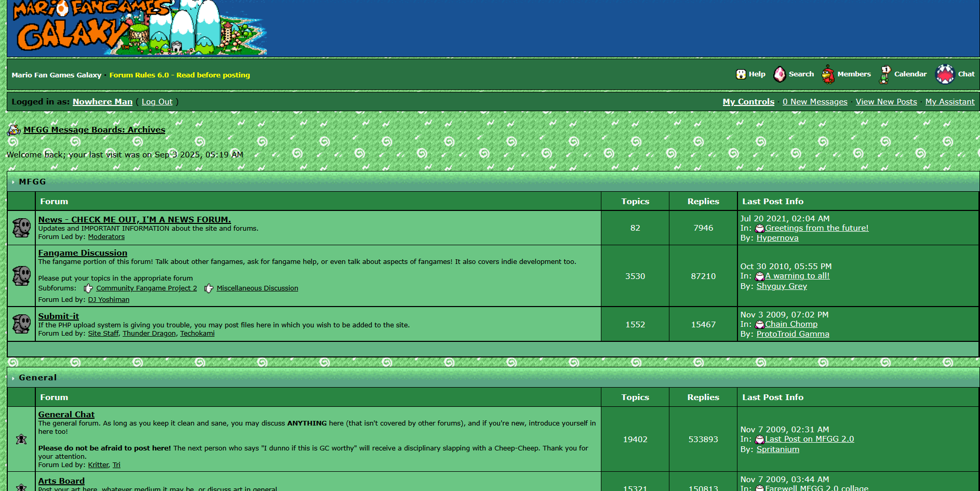Open the General Chat forum
The image size is (980, 491).
66,415
